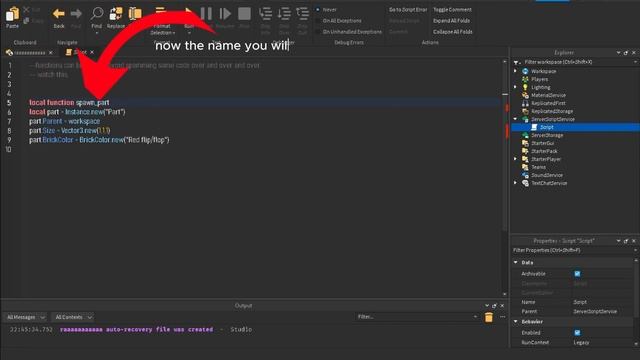Screen dimensions: 640x360
Task: Expand the TextChatService tree node
Action: 516,183
